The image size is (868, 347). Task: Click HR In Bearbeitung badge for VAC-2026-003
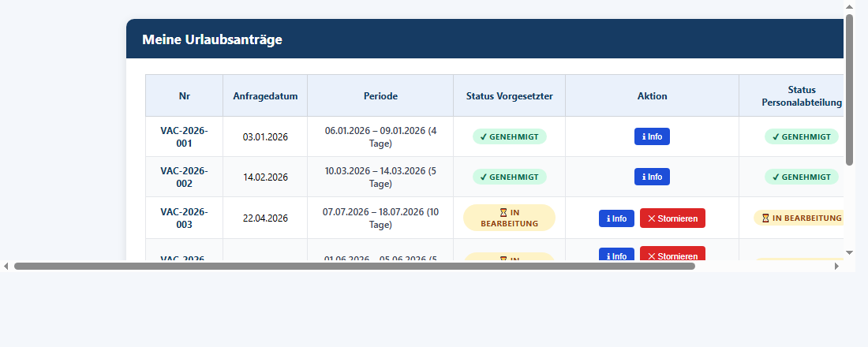point(799,218)
